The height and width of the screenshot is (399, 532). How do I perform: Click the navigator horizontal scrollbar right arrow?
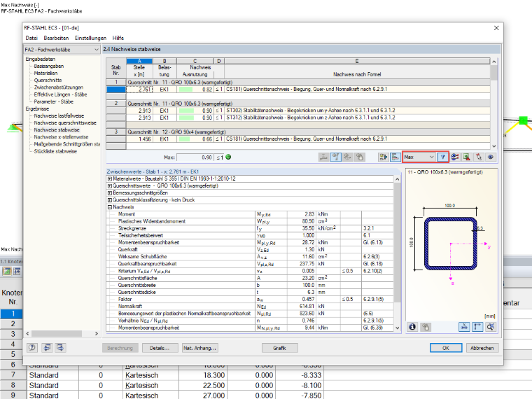(x=97, y=334)
